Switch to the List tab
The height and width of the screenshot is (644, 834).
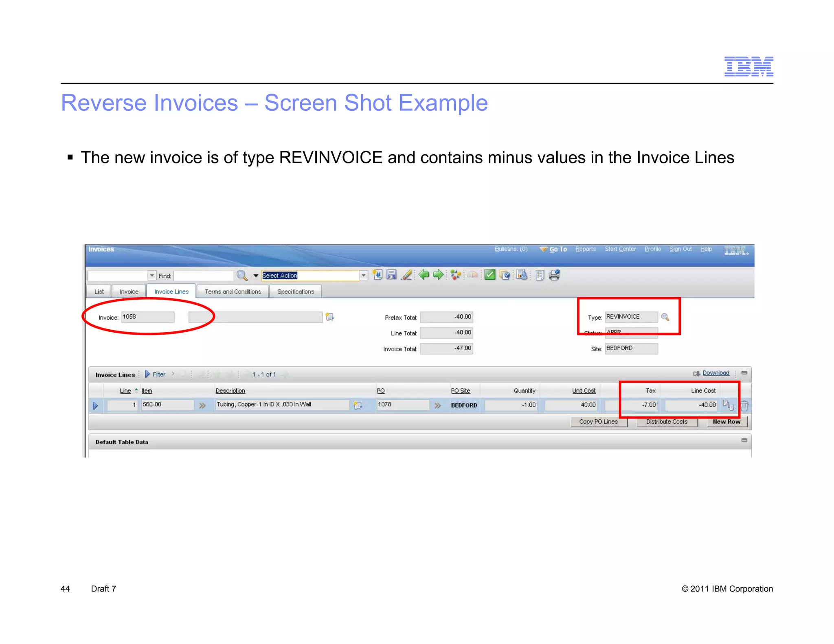(x=99, y=291)
